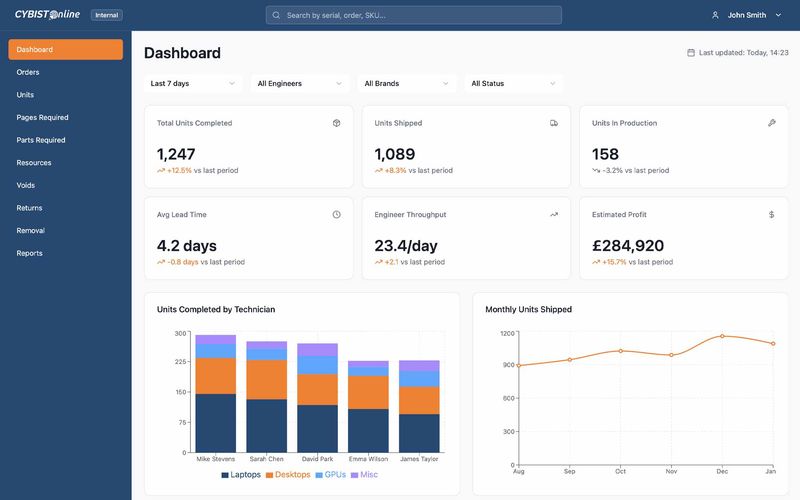Click the 1,089 units shipped value

pyautogui.click(x=394, y=154)
